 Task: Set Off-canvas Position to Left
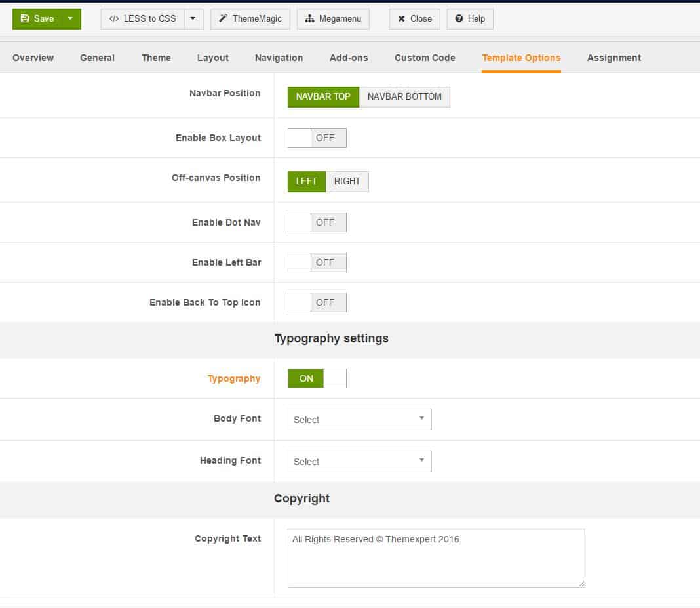(307, 182)
